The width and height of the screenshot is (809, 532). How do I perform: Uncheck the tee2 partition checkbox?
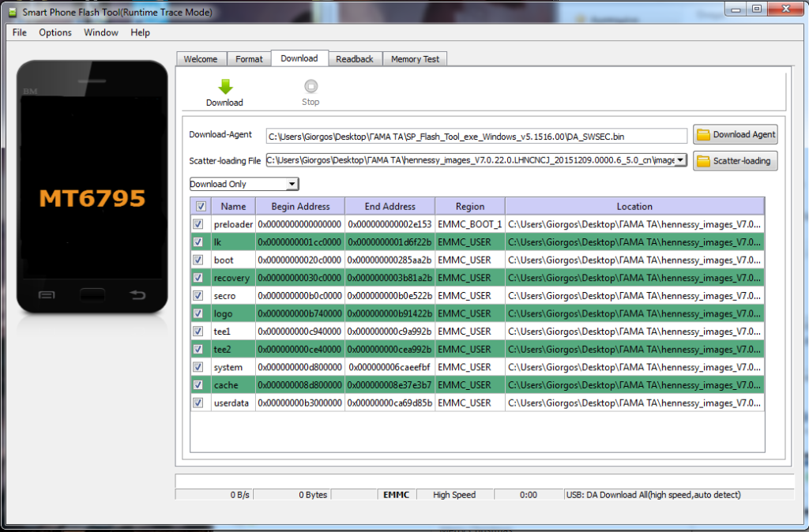tap(198, 349)
